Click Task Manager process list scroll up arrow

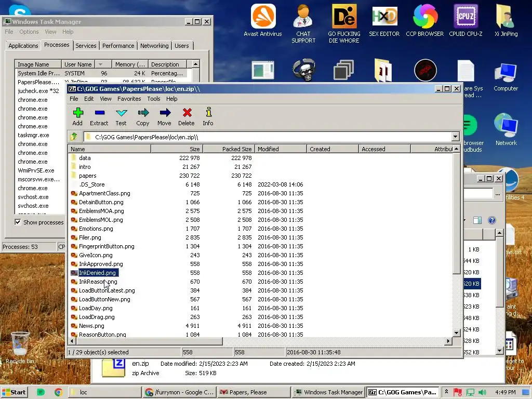[195, 64]
